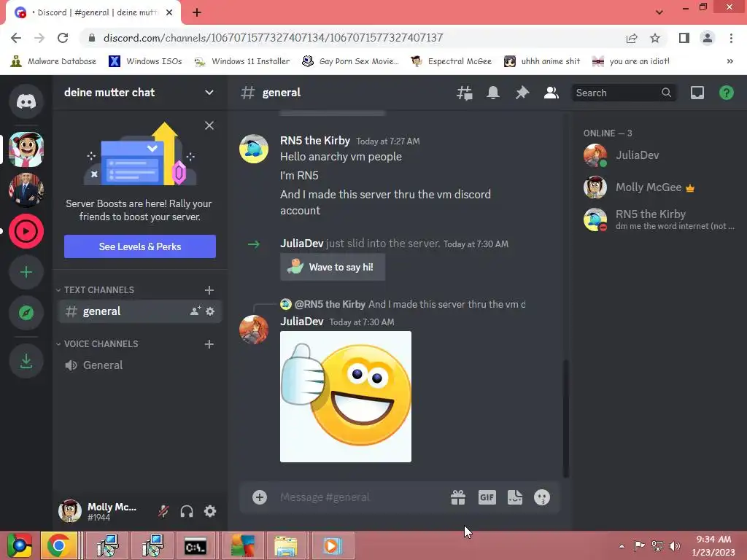Show more bookmarks chevron

(x=729, y=61)
